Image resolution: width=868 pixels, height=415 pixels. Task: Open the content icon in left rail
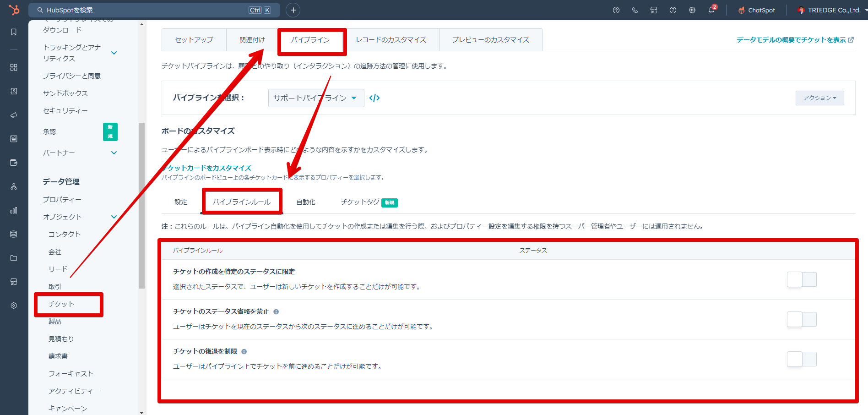tap(14, 139)
